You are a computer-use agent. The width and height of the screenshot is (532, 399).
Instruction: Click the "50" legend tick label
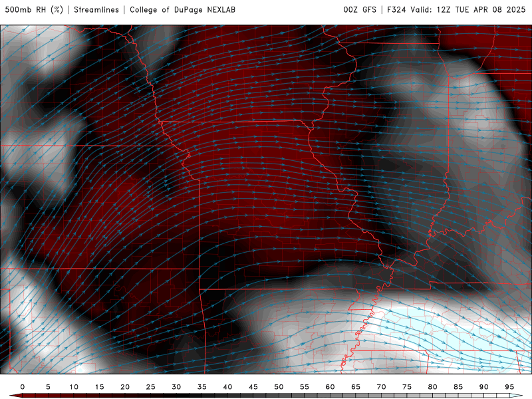279,387
